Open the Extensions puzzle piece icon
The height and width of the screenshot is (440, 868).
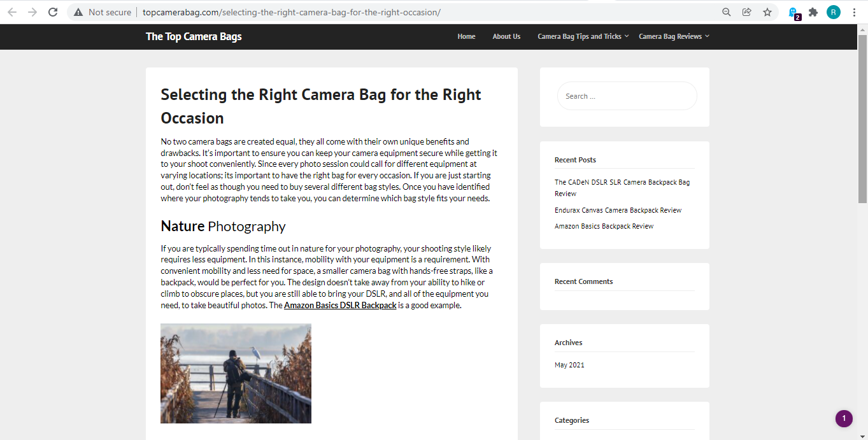click(x=813, y=12)
